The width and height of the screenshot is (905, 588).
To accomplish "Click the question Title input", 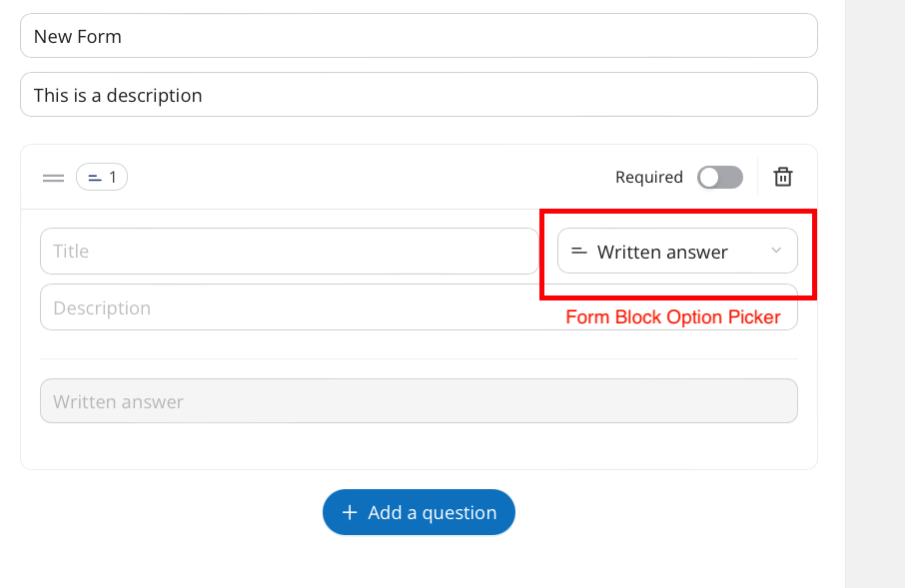I will pyautogui.click(x=289, y=251).
